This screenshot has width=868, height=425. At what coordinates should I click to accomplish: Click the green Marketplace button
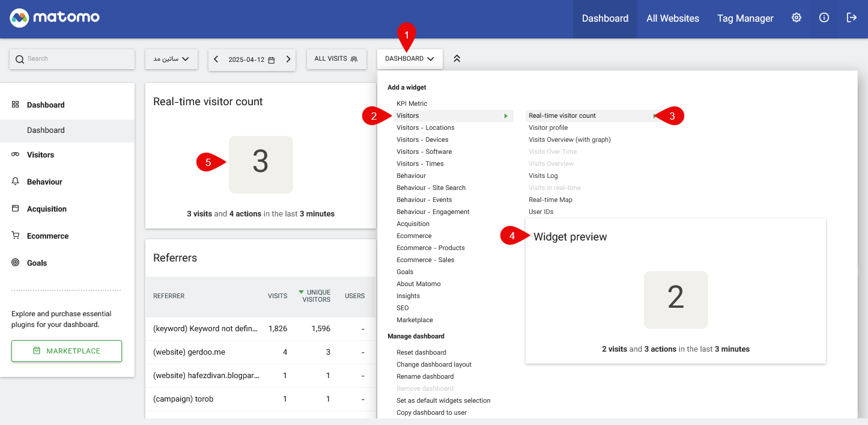point(67,351)
